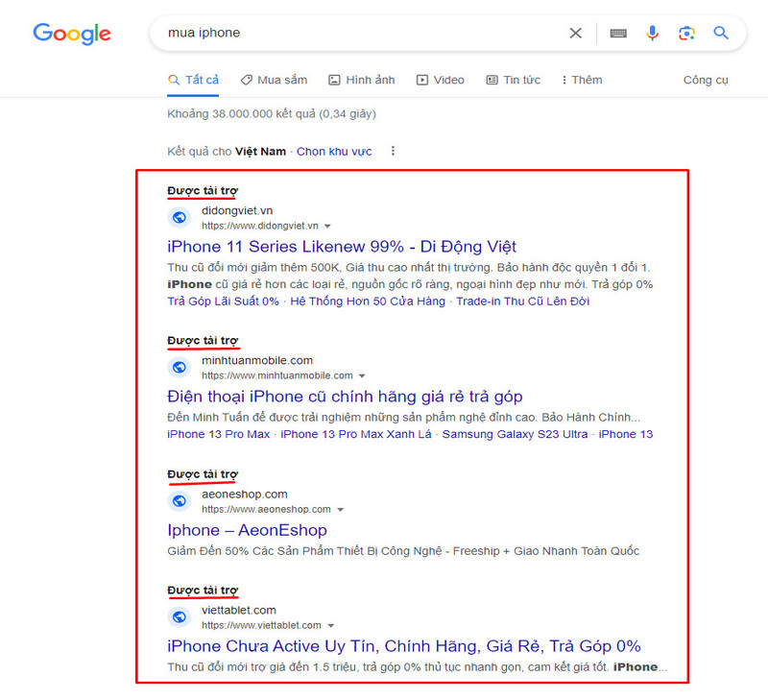Open the on-screen keyboard icon
The image size is (768, 700).
(x=618, y=34)
